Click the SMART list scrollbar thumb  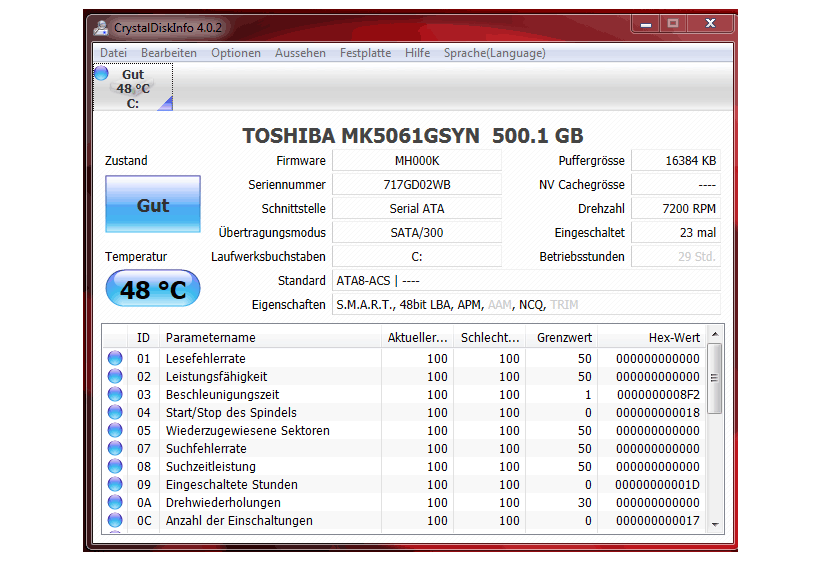tap(715, 379)
